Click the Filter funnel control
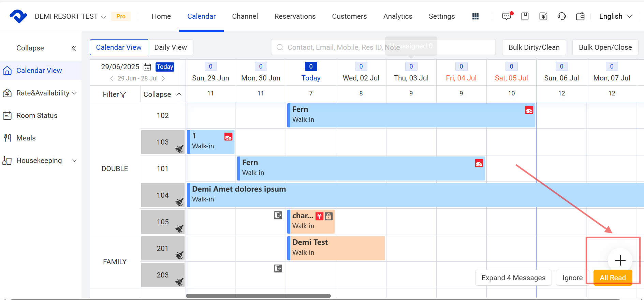The height and width of the screenshot is (300, 644). [x=115, y=94]
